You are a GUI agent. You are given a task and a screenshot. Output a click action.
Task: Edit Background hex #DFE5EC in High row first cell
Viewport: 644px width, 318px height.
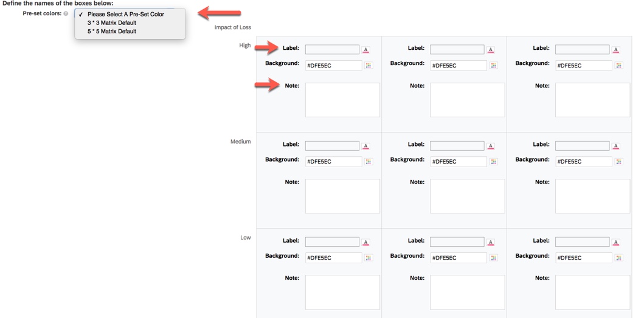pyautogui.click(x=333, y=65)
